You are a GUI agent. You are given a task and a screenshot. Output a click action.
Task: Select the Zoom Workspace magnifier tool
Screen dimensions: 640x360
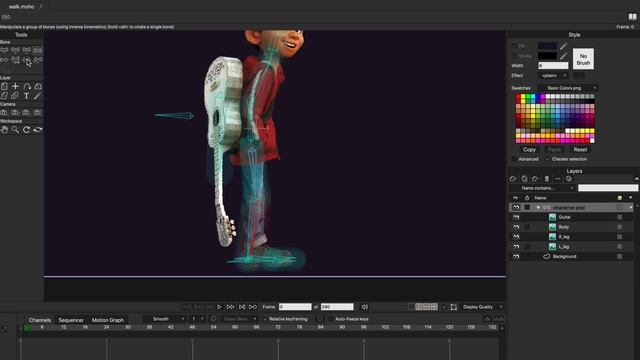pyautogui.click(x=15, y=129)
